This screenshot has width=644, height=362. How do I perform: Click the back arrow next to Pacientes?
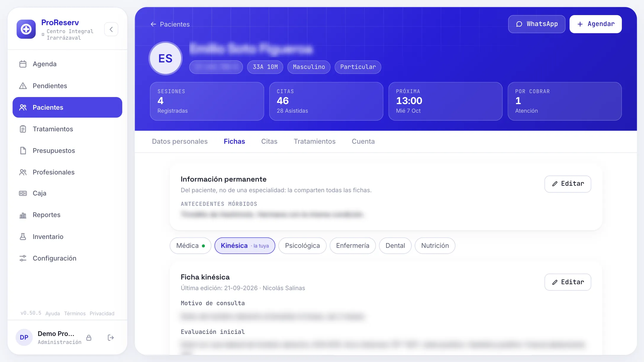153,24
